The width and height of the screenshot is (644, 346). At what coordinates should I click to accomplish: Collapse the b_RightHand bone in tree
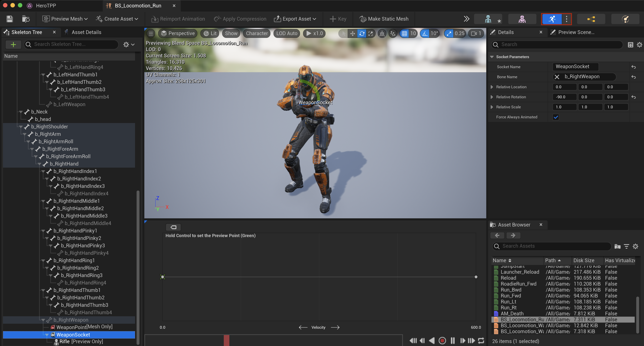(39, 164)
